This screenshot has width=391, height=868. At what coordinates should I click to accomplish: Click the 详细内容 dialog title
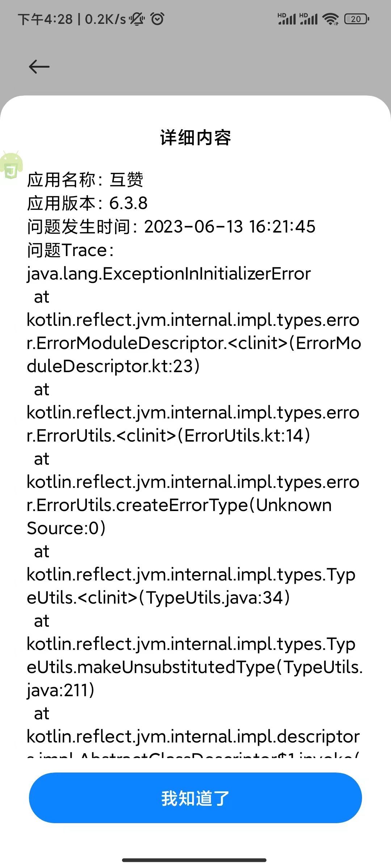coord(195,137)
